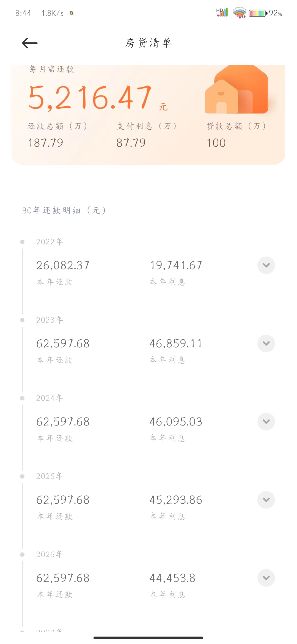
Task: Tap the back arrow icon
Action: (30, 43)
